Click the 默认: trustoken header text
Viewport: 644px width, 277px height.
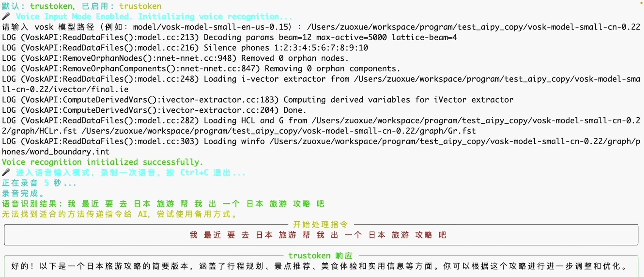tap(38, 6)
